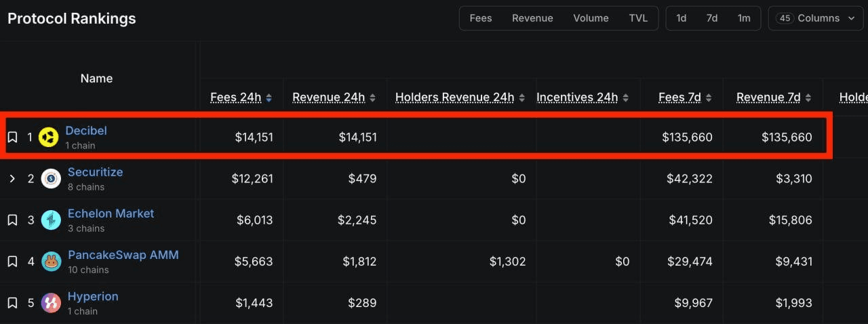This screenshot has height=324, width=868.
Task: Open the Decibel protocol link
Action: pos(86,131)
